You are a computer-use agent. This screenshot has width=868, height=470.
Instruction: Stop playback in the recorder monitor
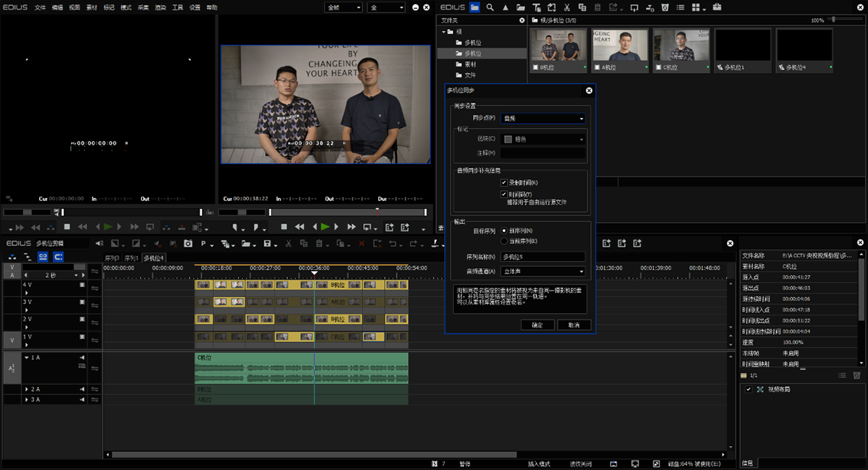(x=284, y=226)
